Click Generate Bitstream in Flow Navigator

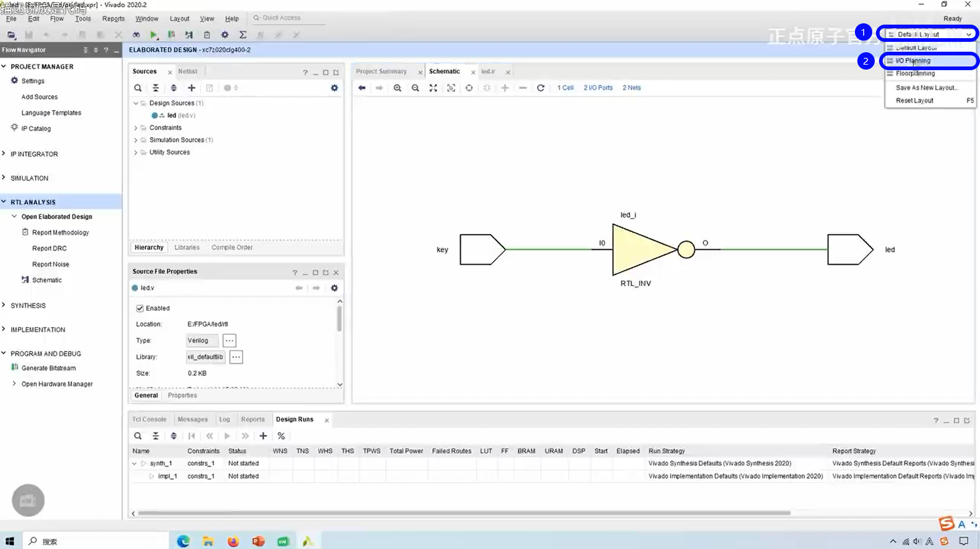pyautogui.click(x=49, y=368)
